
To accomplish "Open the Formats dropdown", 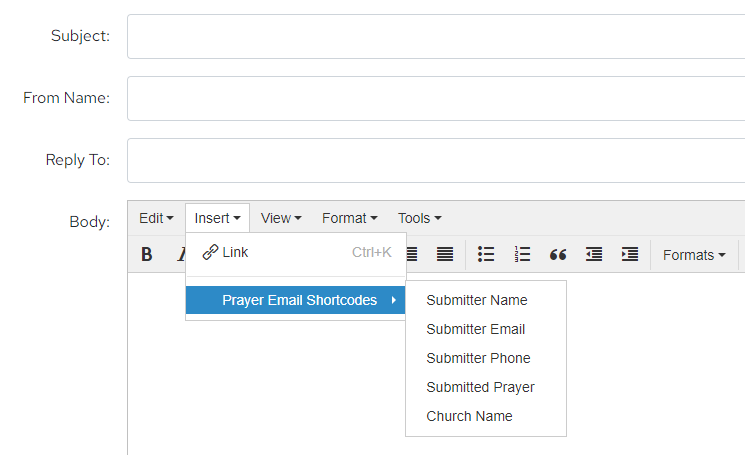I will (x=694, y=254).
